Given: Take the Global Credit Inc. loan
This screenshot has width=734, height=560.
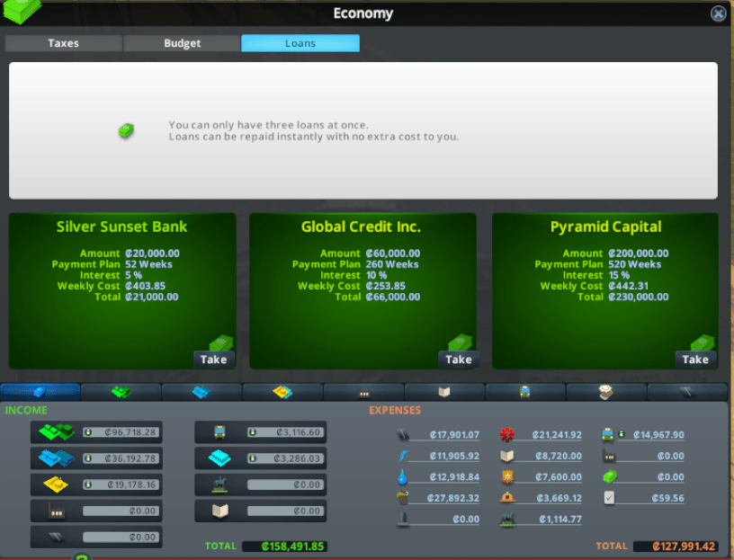Looking at the screenshot, I should coord(458,360).
